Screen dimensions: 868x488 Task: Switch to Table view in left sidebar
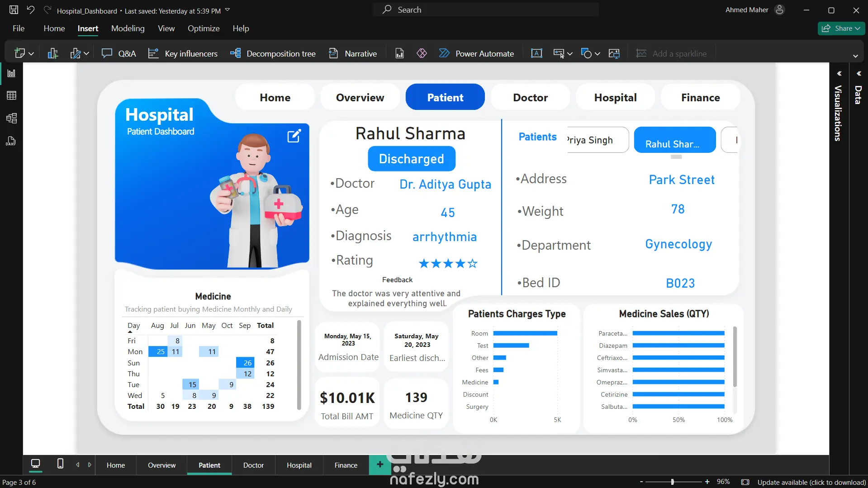click(x=11, y=95)
